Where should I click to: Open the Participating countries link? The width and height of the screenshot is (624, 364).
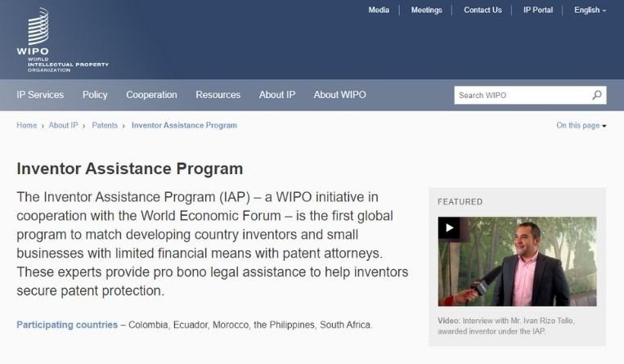pos(67,325)
